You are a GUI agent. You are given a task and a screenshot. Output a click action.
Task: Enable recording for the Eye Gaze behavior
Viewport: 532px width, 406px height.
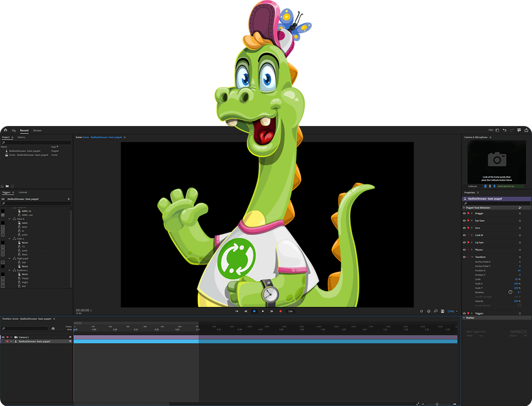pyautogui.click(x=468, y=221)
